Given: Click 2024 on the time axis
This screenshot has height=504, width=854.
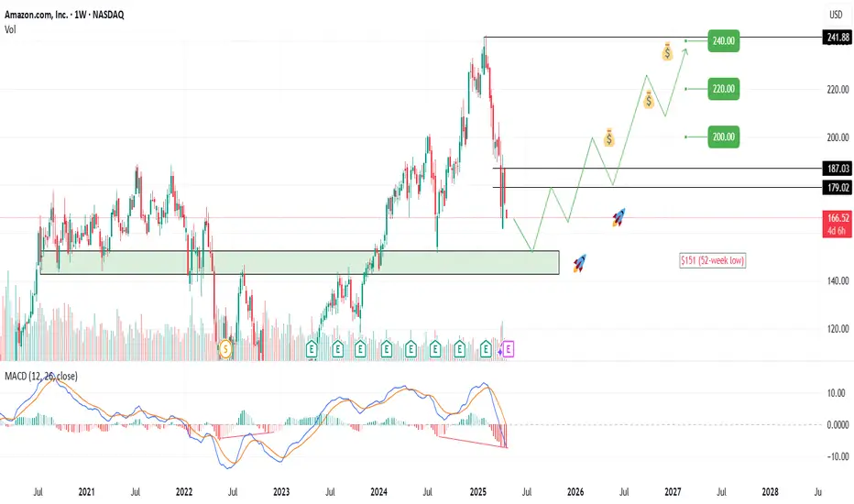Looking at the screenshot, I should point(379,492).
